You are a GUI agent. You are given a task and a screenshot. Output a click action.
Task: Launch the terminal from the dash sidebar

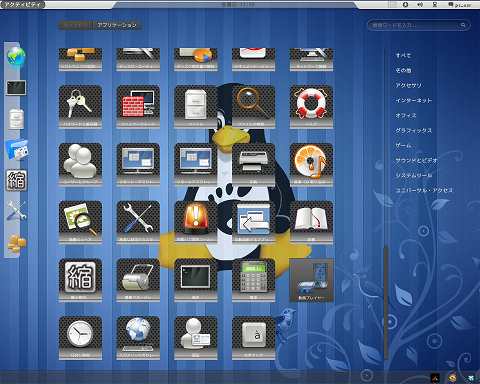point(16,88)
